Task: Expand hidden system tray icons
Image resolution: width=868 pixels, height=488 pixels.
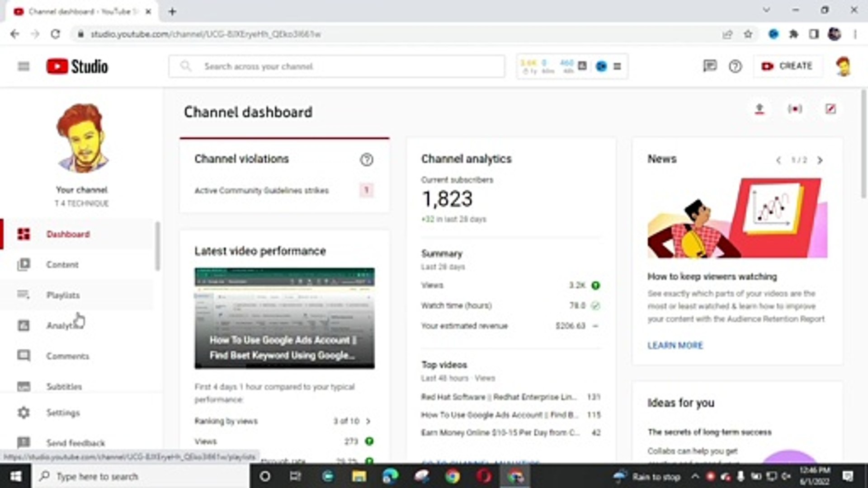Action: [695, 476]
